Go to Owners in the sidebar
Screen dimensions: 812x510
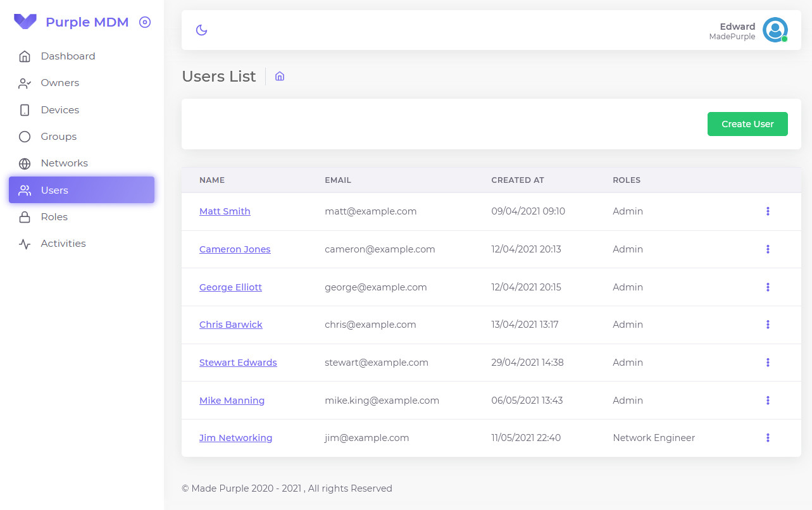(x=59, y=83)
